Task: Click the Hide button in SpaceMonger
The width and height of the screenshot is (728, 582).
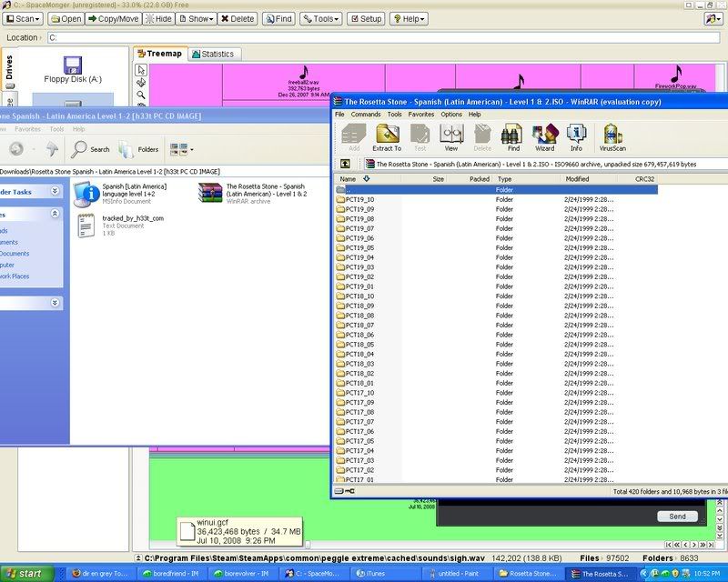Action: click(x=158, y=18)
